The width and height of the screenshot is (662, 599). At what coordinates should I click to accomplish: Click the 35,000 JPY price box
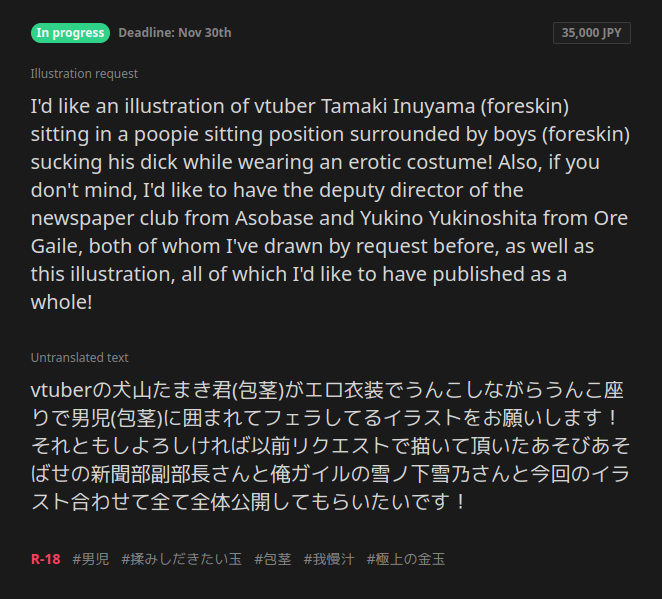(x=592, y=33)
